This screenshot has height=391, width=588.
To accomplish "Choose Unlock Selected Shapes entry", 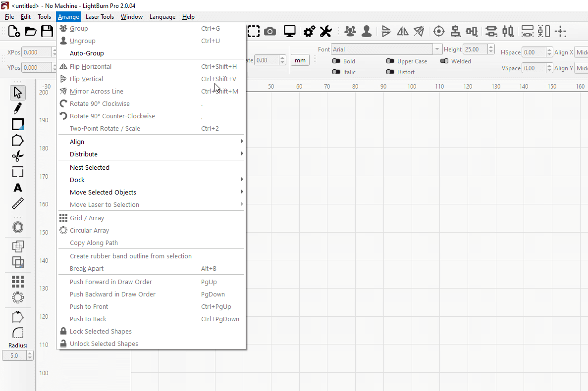I will tap(151, 344).
